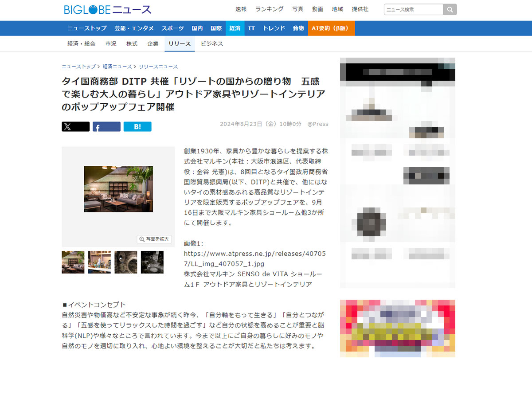Switch to 株式 sub-tab
This screenshot has height=399, width=532.
[x=132, y=44]
